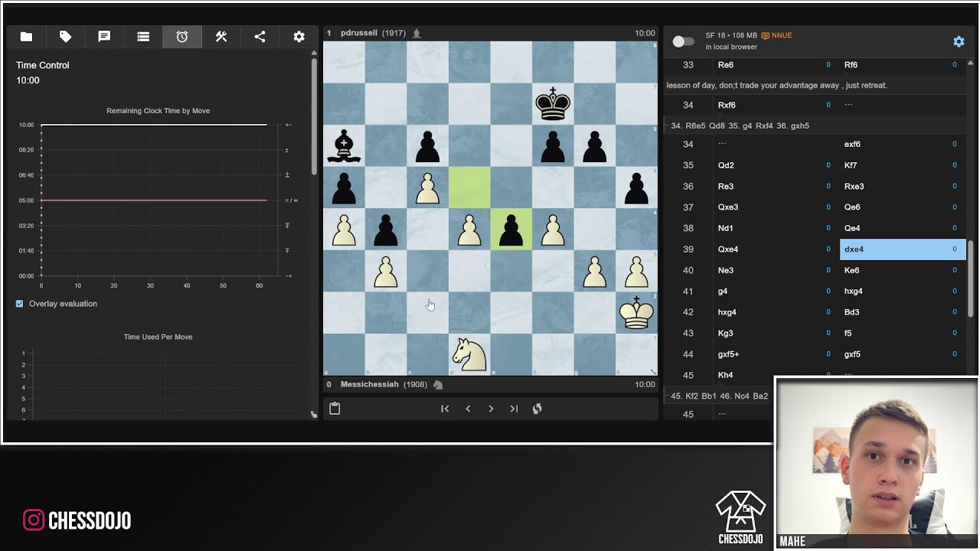Image resolution: width=980 pixels, height=551 pixels.
Task: Click player name Messichessiah
Action: tap(370, 384)
